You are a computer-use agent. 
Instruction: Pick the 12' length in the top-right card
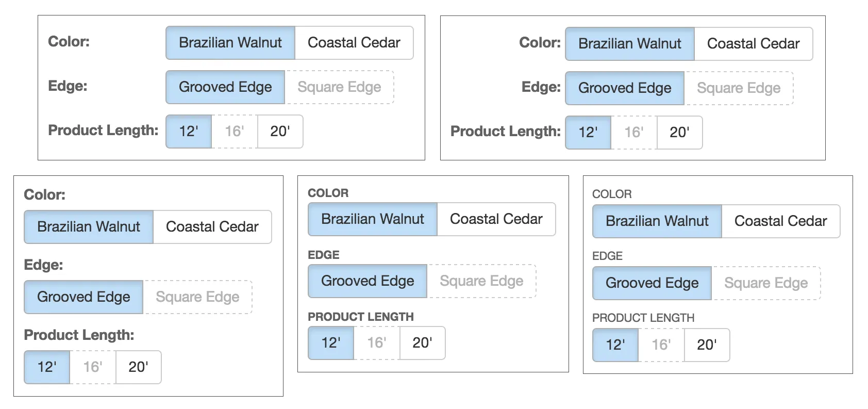[x=588, y=133]
